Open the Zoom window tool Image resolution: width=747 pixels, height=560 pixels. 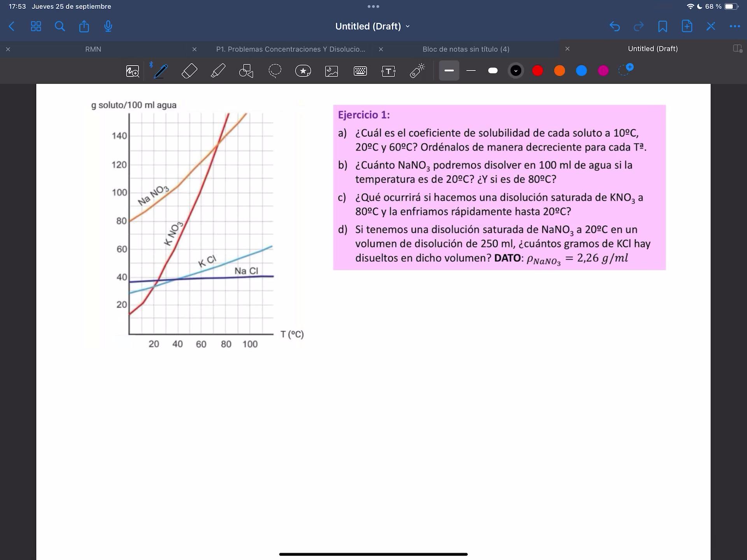pos(132,71)
